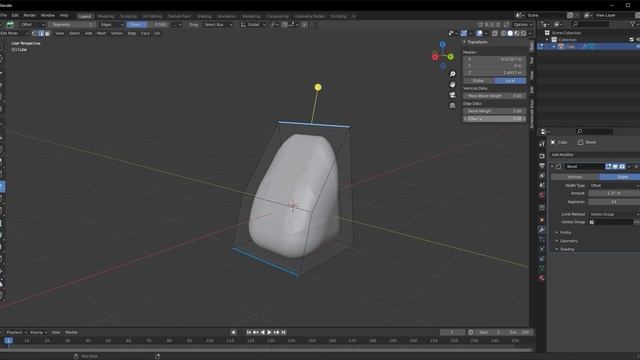Adjust the Amount field in Bevel modifier
This screenshot has width=640, height=360.
614,193
